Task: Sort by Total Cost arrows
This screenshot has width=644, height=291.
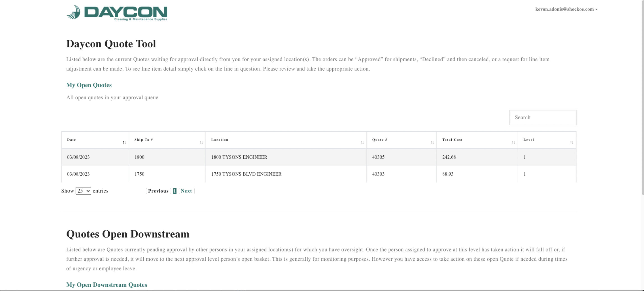Action: tap(513, 143)
